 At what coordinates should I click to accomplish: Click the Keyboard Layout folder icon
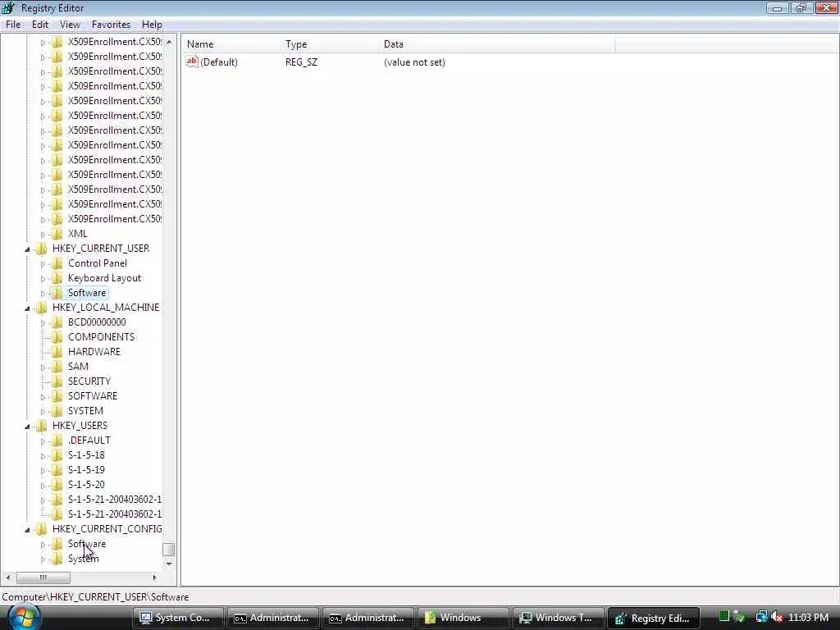click(57, 278)
